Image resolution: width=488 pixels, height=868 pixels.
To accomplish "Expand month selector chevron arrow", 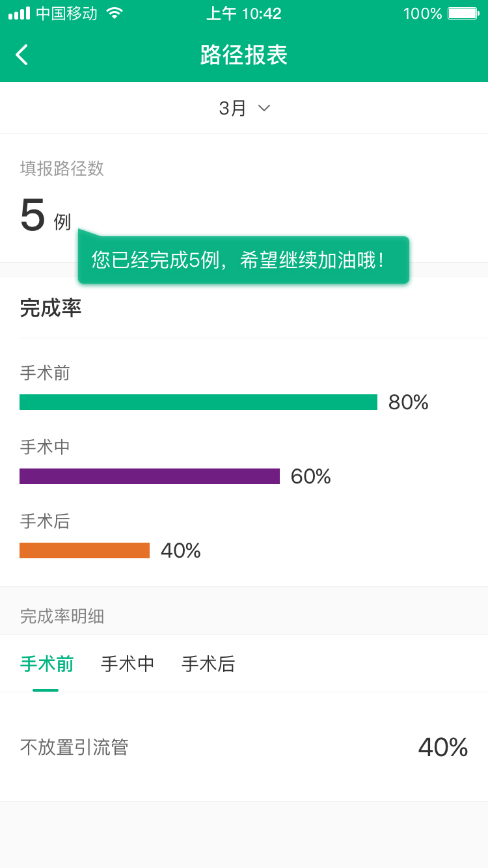I will [x=264, y=108].
